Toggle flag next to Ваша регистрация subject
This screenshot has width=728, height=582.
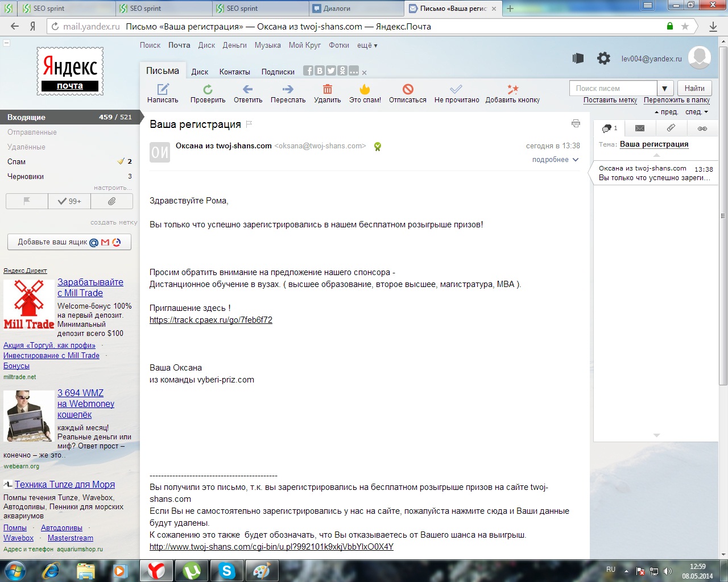tap(249, 124)
